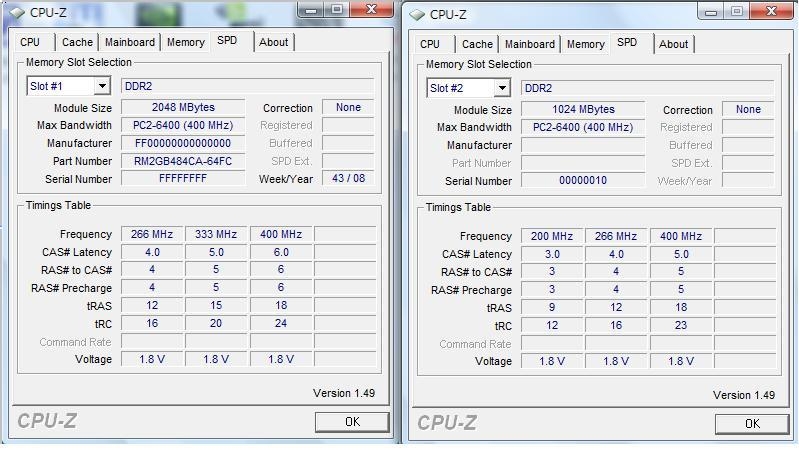Open the About tab in the left CPU-Z window
The width and height of the screenshot is (799, 450).
(x=274, y=42)
